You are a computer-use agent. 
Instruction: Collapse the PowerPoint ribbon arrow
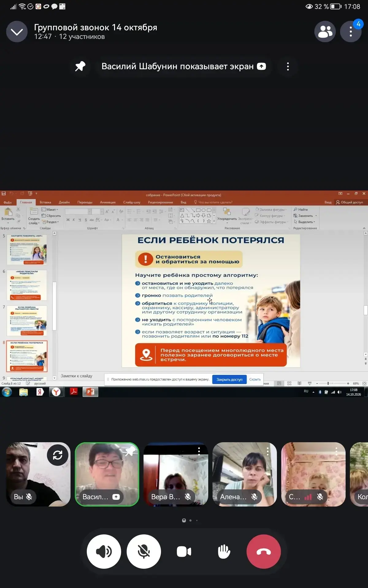(x=364, y=228)
